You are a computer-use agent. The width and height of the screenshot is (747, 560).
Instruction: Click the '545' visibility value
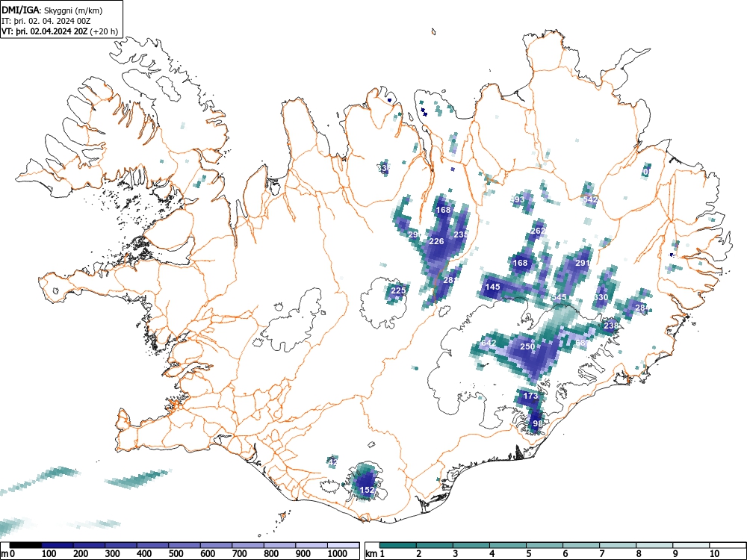click(559, 298)
